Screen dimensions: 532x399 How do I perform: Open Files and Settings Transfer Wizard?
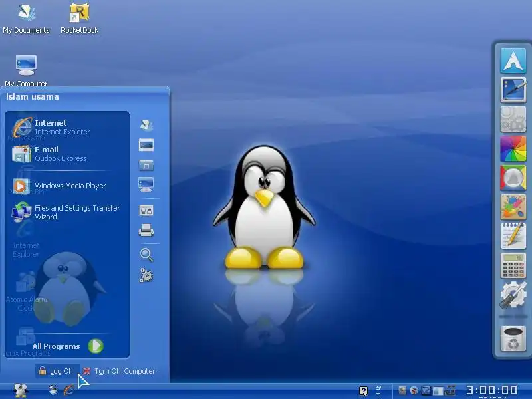(x=66, y=212)
